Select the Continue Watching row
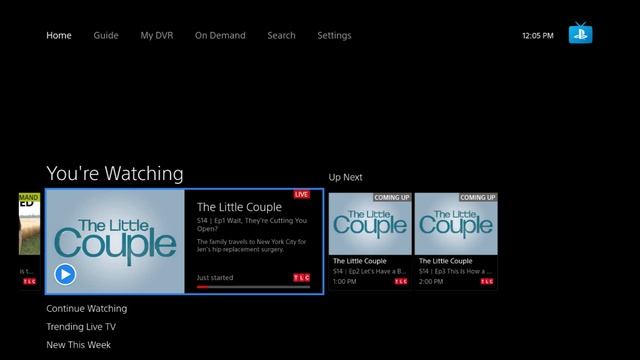The width and height of the screenshot is (640, 360). [87, 309]
